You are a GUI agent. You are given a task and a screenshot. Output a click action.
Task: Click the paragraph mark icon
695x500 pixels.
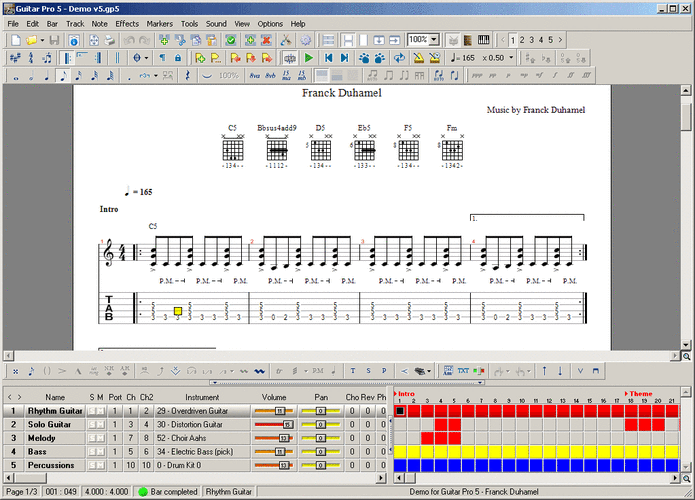tap(162, 58)
